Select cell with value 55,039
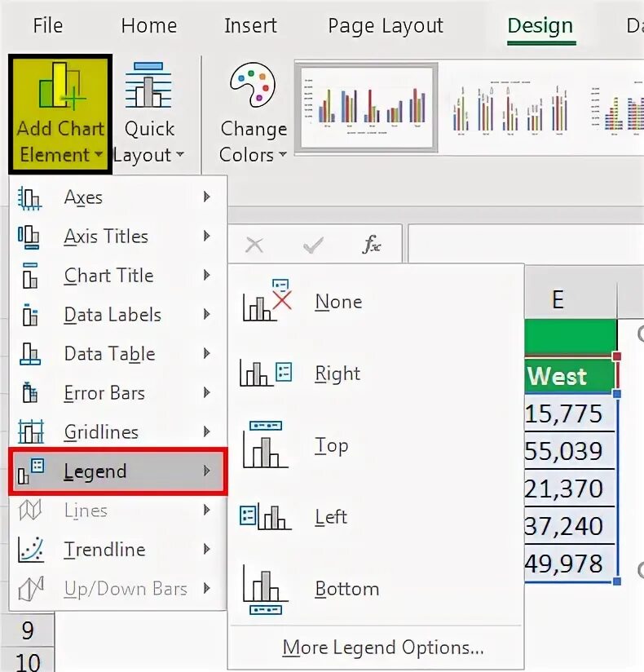644x672 pixels. [x=570, y=450]
